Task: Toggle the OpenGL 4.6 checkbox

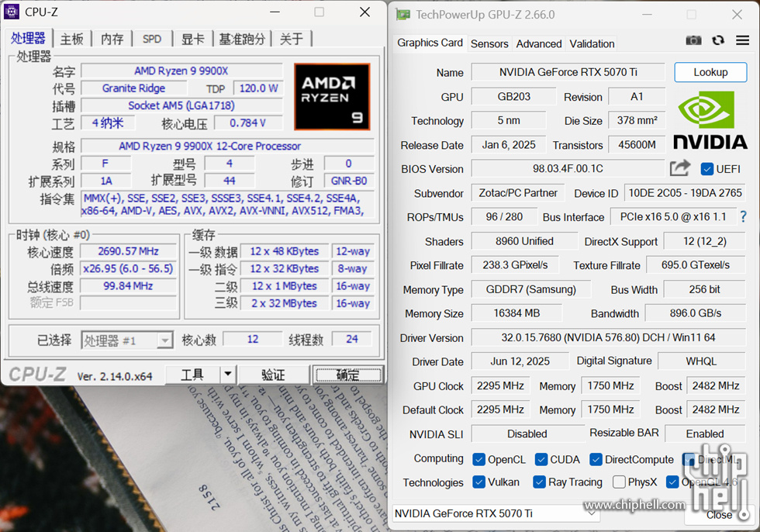Action: (x=672, y=482)
